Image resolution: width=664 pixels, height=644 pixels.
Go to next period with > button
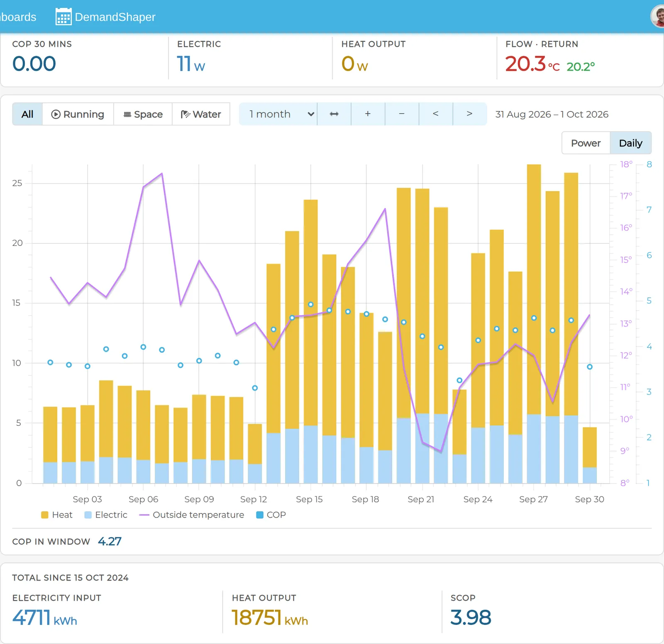coord(469,114)
